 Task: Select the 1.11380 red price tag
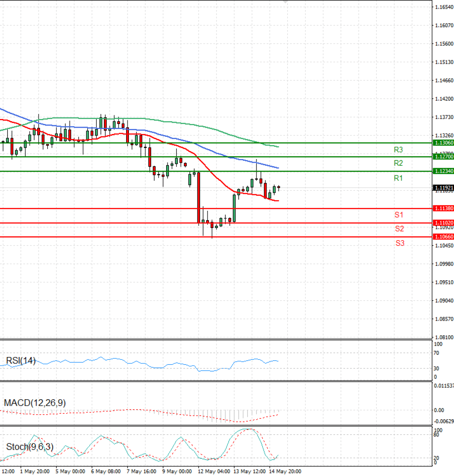[444, 208]
